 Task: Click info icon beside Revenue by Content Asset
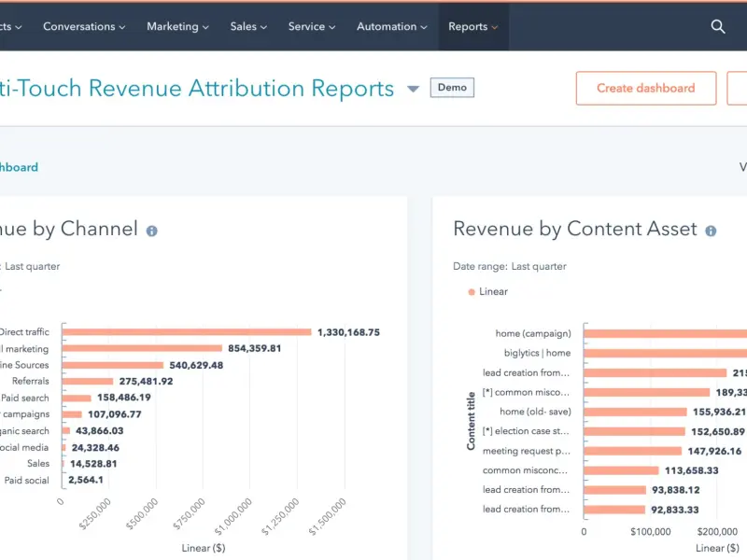[711, 231]
